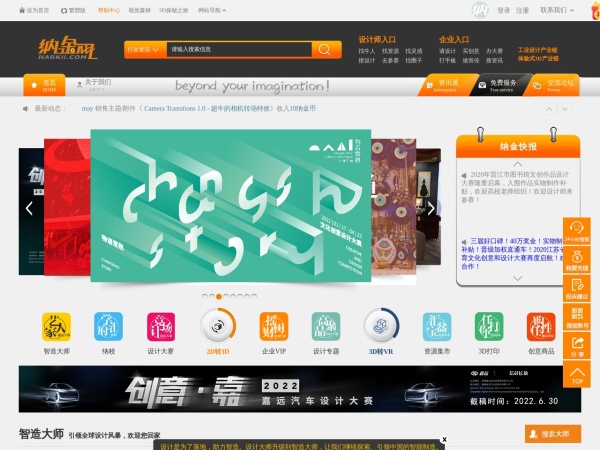Image resolution: width=600 pixels, height=450 pixels.
Task: Open the 设计专题 teal app icon
Action: [x=326, y=326]
